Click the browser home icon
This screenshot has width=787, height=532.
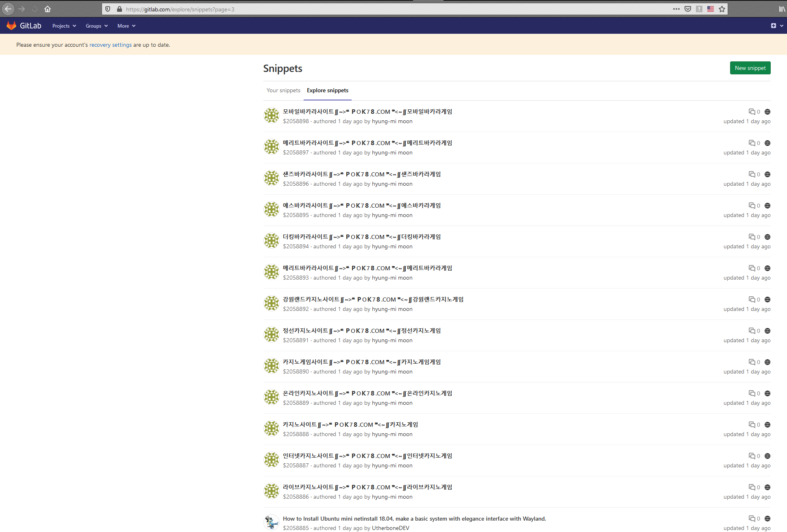point(48,9)
